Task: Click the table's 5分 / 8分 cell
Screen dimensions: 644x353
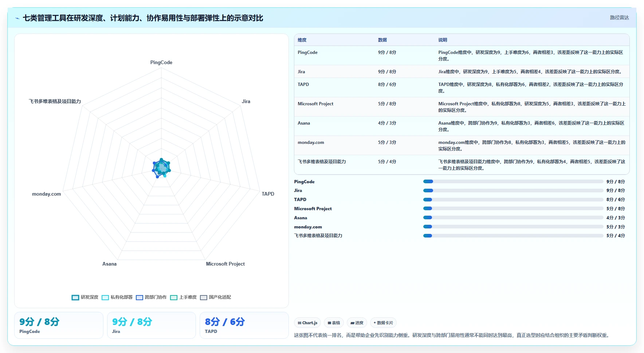Action: [387, 104]
